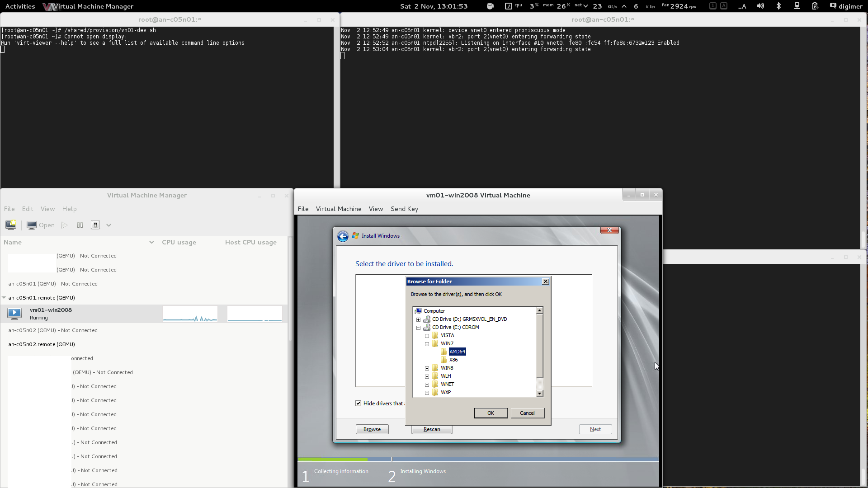Click the accessibility A icon in top bar
Image resolution: width=868 pixels, height=488 pixels.
pos(742,6)
